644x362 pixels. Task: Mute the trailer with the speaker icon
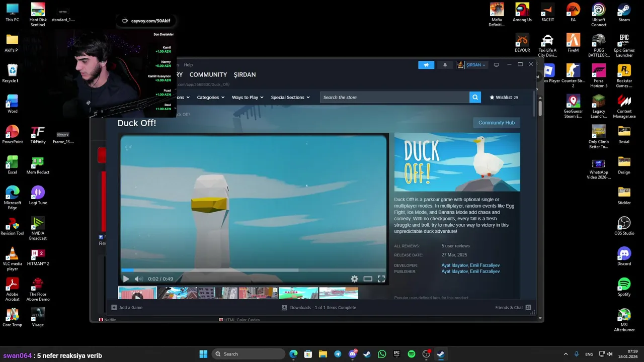click(139, 279)
